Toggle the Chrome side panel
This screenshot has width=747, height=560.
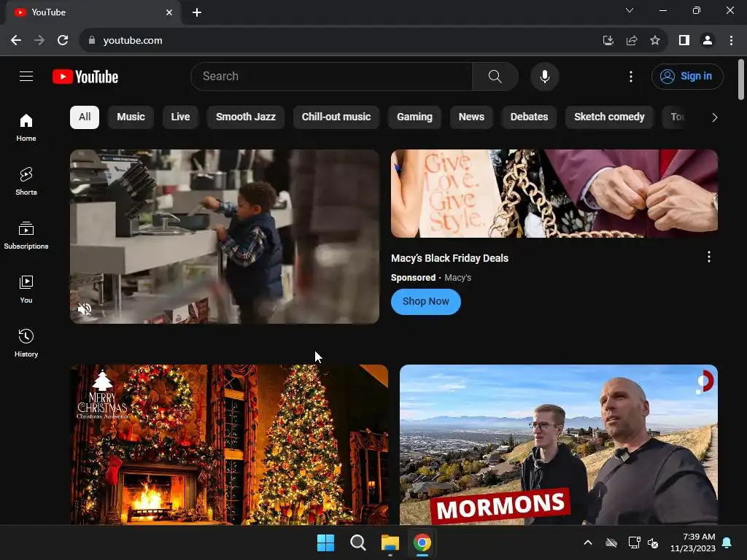click(684, 41)
